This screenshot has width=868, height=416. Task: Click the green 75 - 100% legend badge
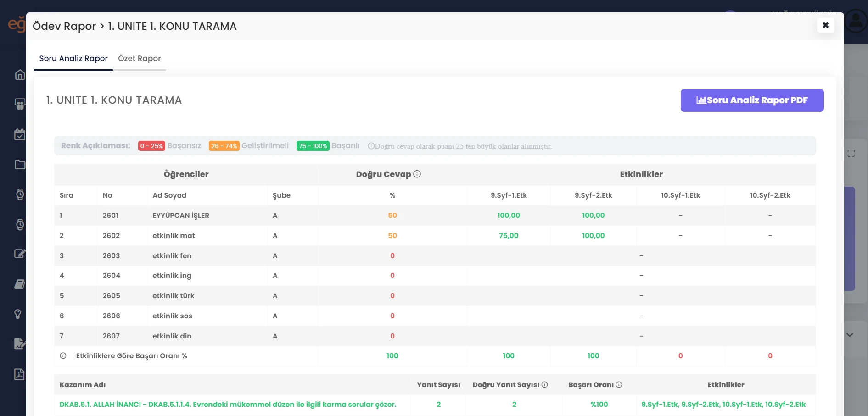pyautogui.click(x=313, y=146)
